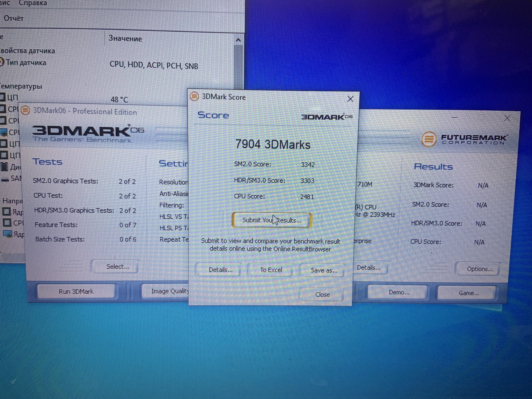Click the HDR/SM3.0 Score value 3303
The width and height of the screenshot is (532, 399).
tap(307, 181)
